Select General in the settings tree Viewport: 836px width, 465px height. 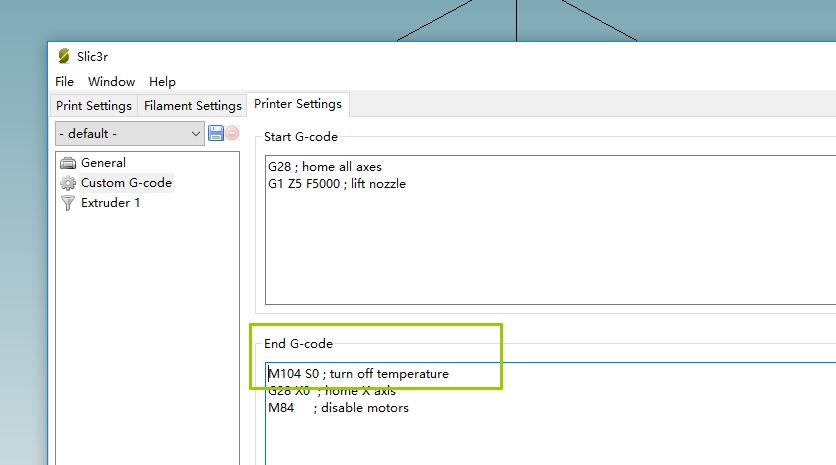pos(103,163)
